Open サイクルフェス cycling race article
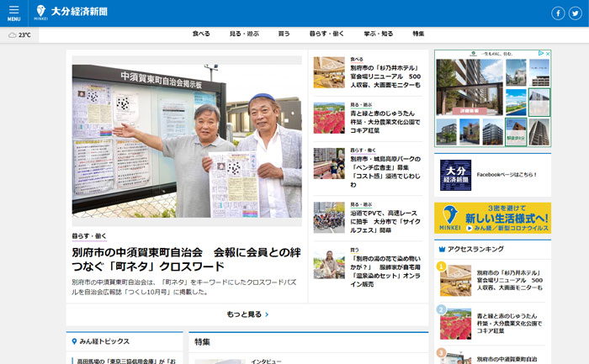Viewport: 589px width, 364px height. click(x=385, y=222)
